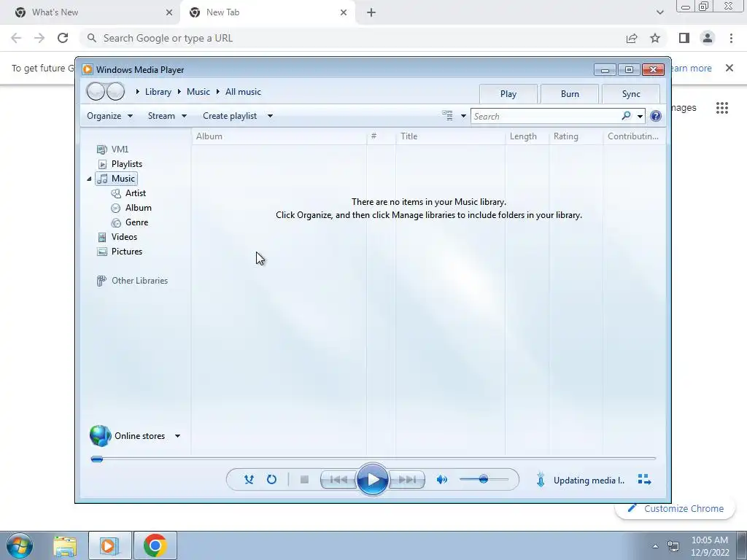Bookmark page with Chrome star icon
This screenshot has height=560, width=747.
point(655,38)
